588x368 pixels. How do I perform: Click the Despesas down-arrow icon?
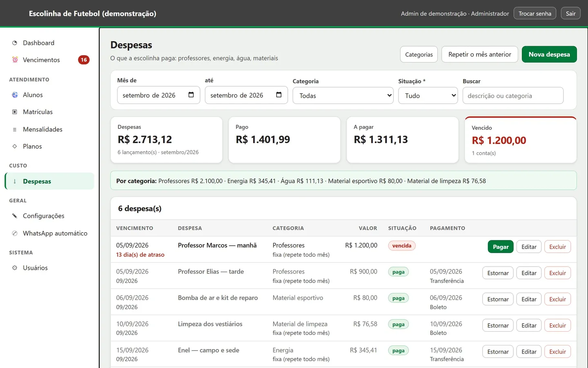coord(15,181)
